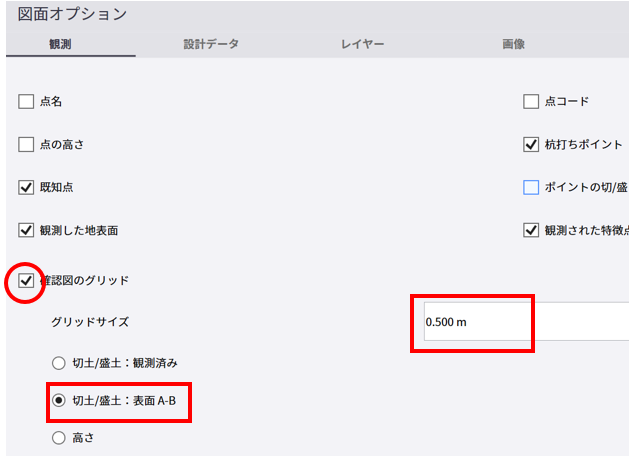Enable the 点コード checkbox
This screenshot has width=629, height=456.
click(x=531, y=101)
